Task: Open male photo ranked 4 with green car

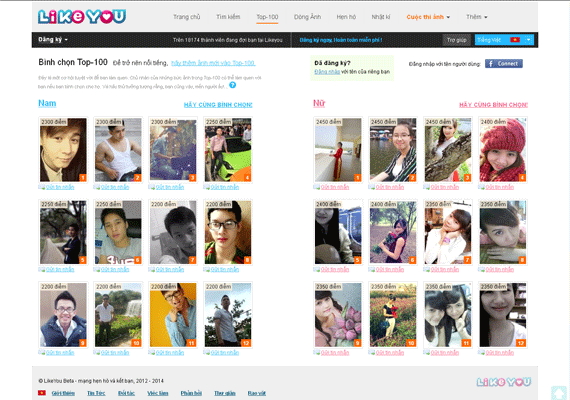Action: pyautogui.click(x=228, y=150)
